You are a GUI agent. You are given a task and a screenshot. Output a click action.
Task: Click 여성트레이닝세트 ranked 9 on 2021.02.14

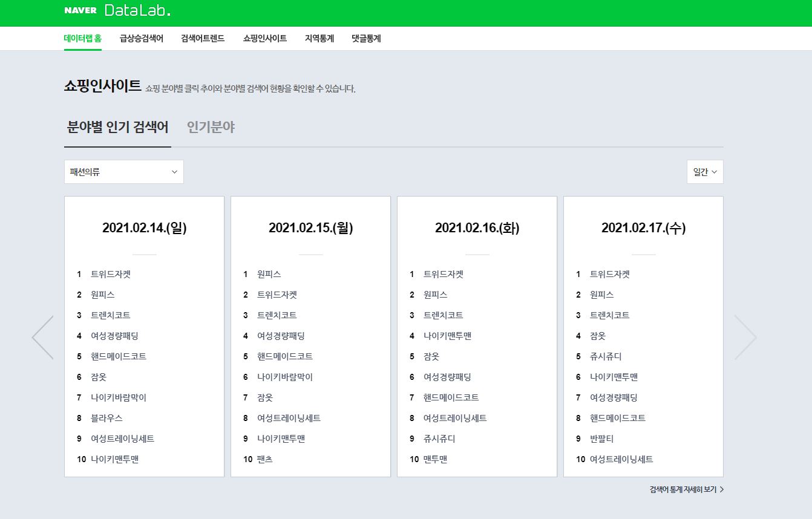tap(122, 439)
